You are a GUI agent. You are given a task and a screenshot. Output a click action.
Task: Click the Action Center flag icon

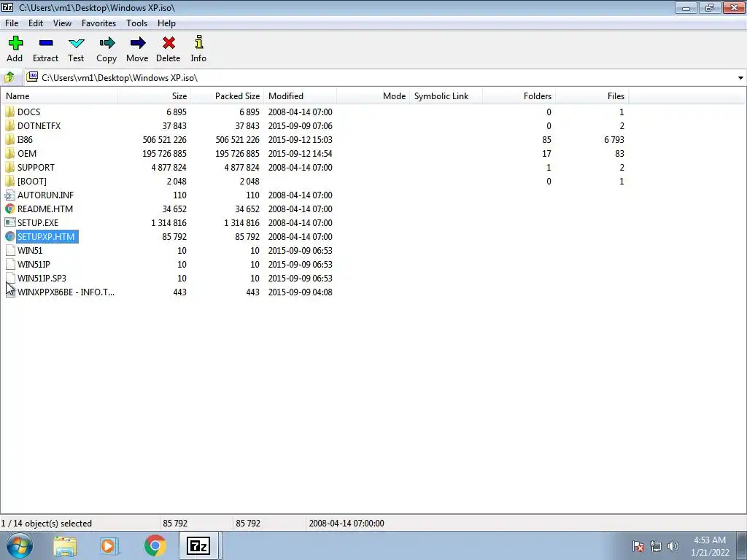(638, 546)
